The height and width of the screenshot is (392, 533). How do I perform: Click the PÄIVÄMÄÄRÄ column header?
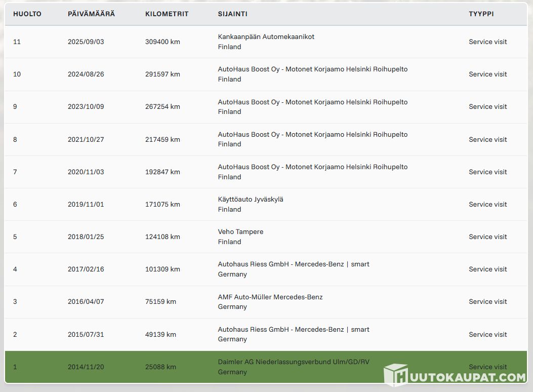[x=91, y=14]
